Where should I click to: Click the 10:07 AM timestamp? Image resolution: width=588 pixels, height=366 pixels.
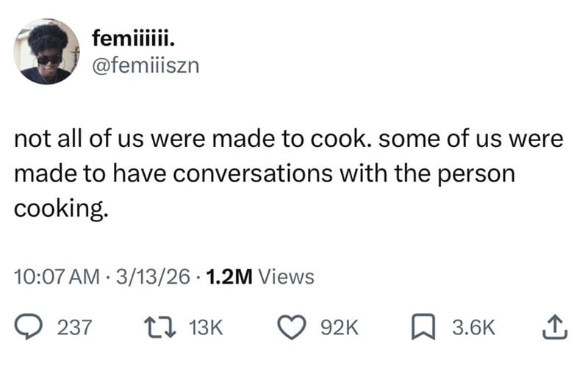56,276
